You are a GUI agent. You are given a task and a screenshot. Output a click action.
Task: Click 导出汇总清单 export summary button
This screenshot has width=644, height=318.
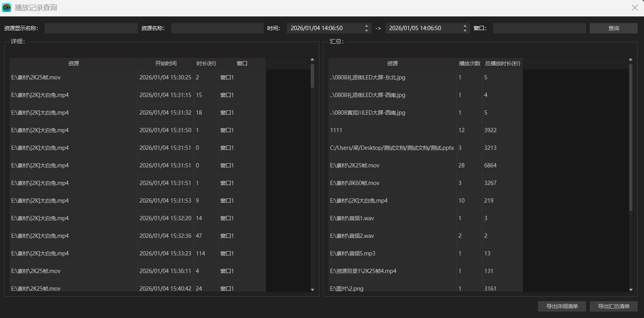pyautogui.click(x=613, y=306)
